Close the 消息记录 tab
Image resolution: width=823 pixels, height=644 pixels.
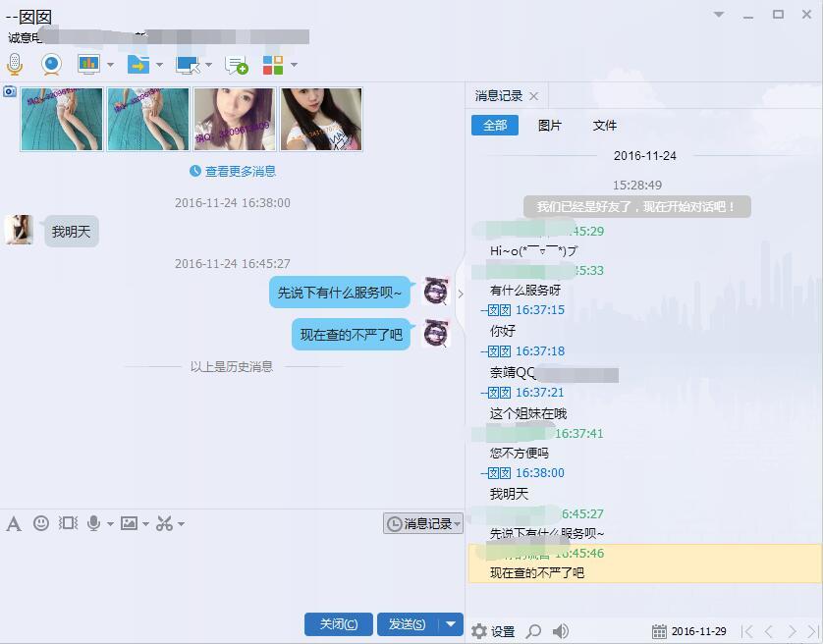[x=534, y=96]
